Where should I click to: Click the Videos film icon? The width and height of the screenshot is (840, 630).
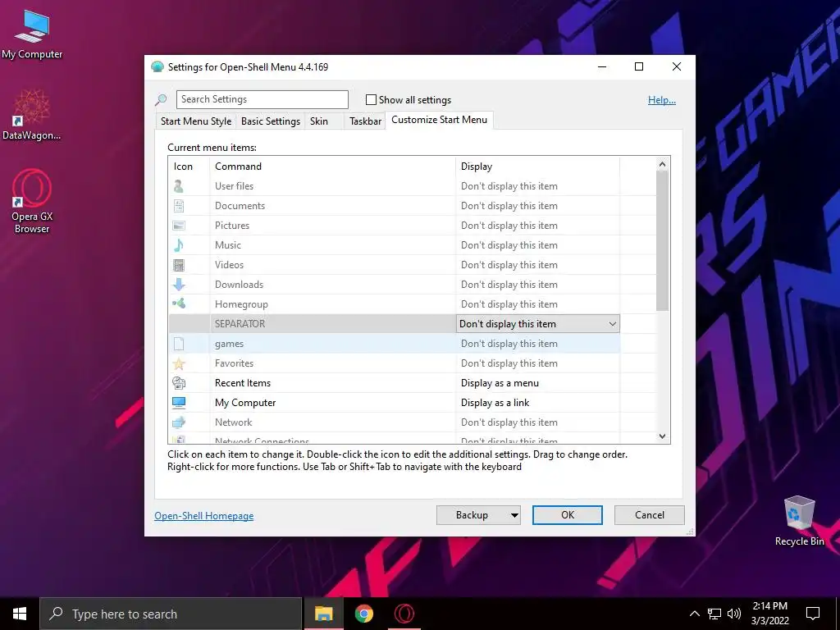click(x=179, y=265)
